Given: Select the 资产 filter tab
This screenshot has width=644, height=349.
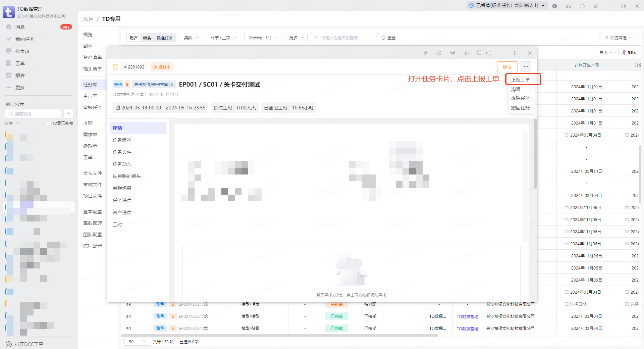Looking at the screenshot, I should [133, 38].
